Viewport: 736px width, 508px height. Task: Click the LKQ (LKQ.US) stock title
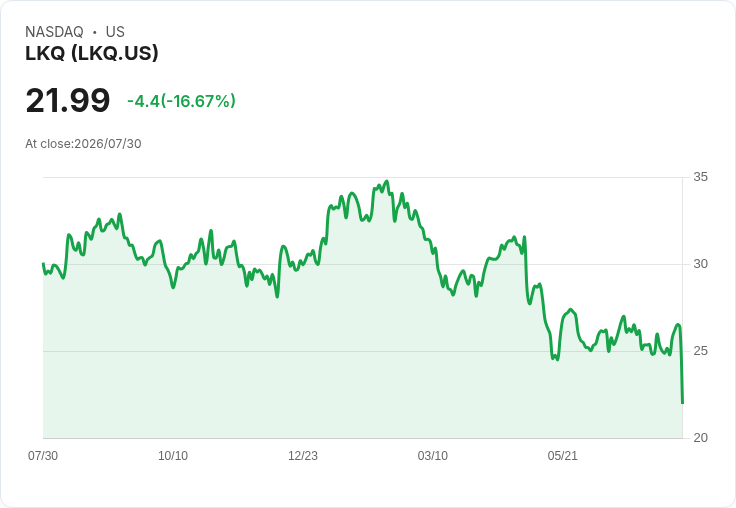(92, 53)
